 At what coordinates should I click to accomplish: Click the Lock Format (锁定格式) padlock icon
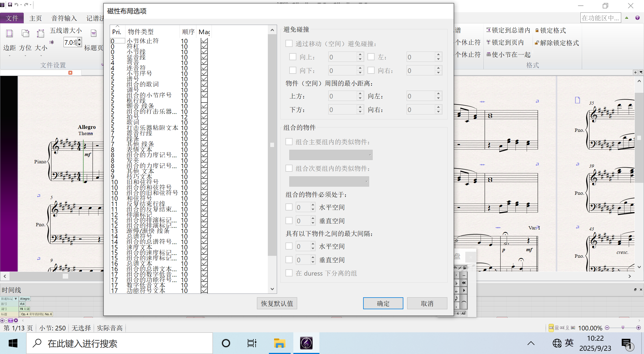[537, 30]
